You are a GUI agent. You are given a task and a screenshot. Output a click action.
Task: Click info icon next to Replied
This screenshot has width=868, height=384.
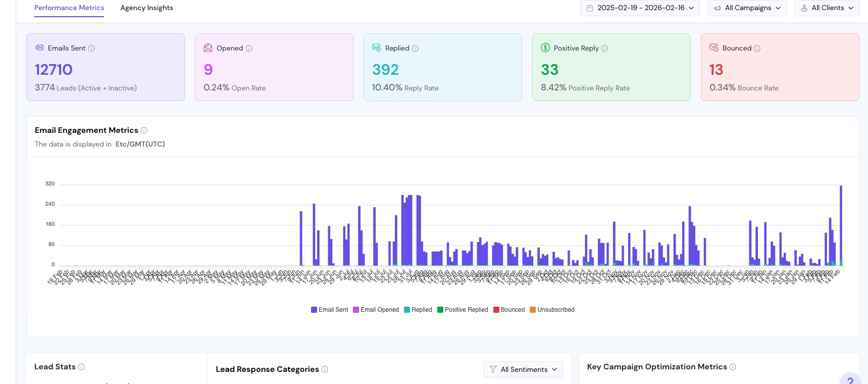click(x=415, y=49)
